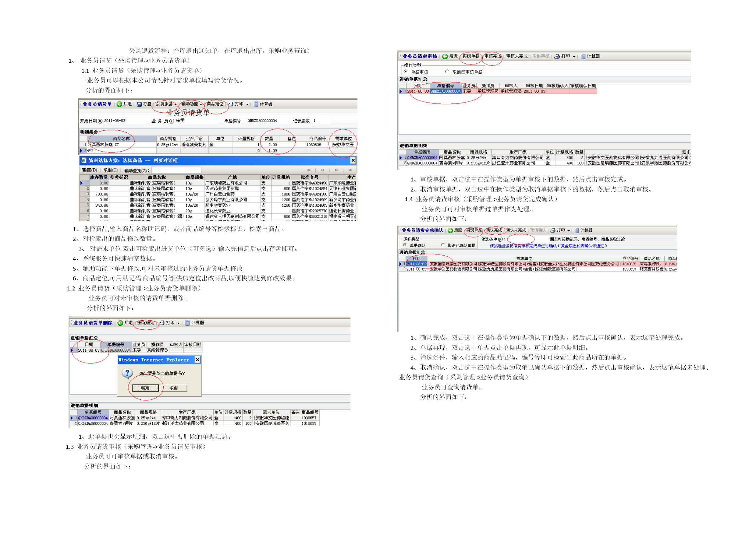This screenshot has width=756, height=534.
Task: Close the 选择商品 网页对话框 dialog
Action: tap(353, 160)
